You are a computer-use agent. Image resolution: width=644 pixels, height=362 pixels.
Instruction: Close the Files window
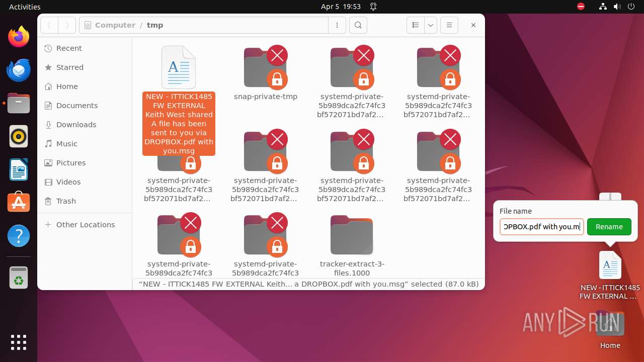point(473,25)
